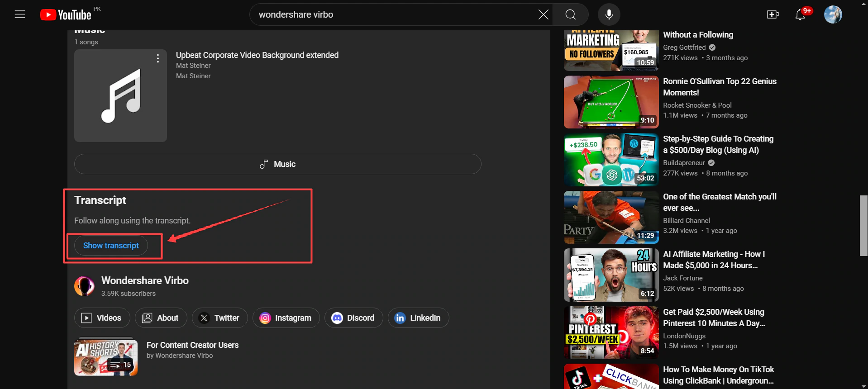Open AI History Shorts playlist thumbnail
Screen dimensions: 868x389
coord(106,356)
